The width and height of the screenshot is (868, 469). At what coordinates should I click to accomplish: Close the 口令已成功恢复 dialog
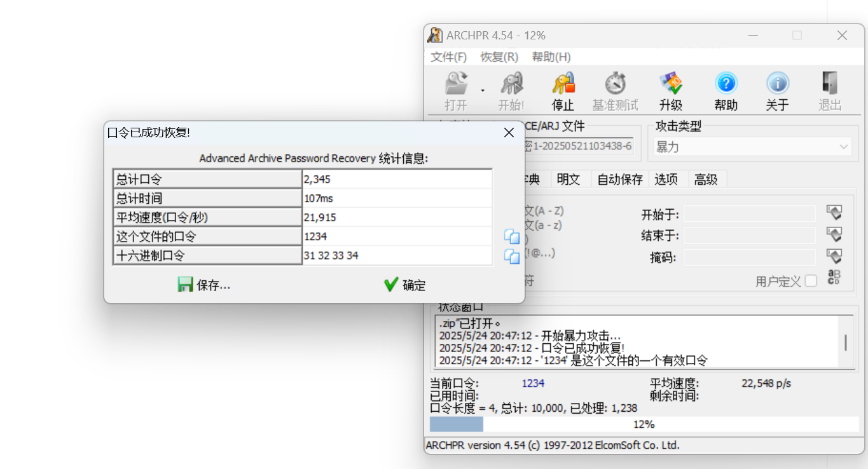pyautogui.click(x=509, y=133)
